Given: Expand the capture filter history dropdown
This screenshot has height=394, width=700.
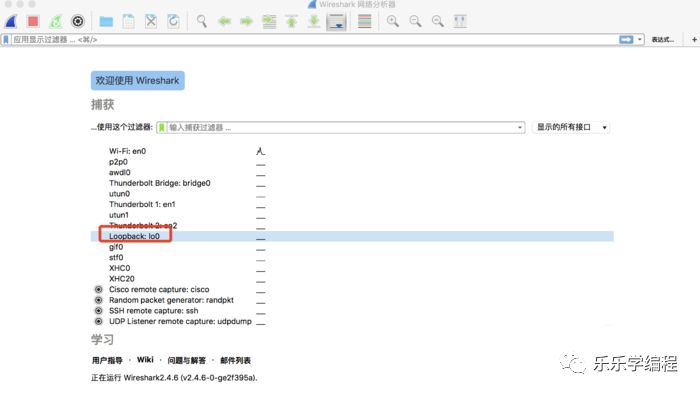Looking at the screenshot, I should click(520, 128).
